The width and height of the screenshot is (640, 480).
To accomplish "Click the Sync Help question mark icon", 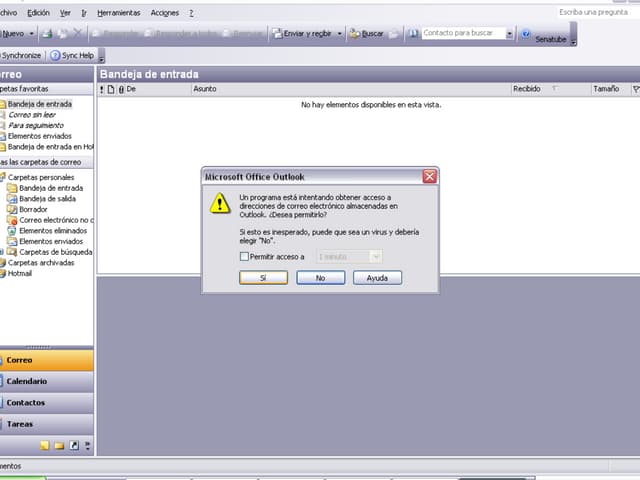I will pyautogui.click(x=55, y=56).
